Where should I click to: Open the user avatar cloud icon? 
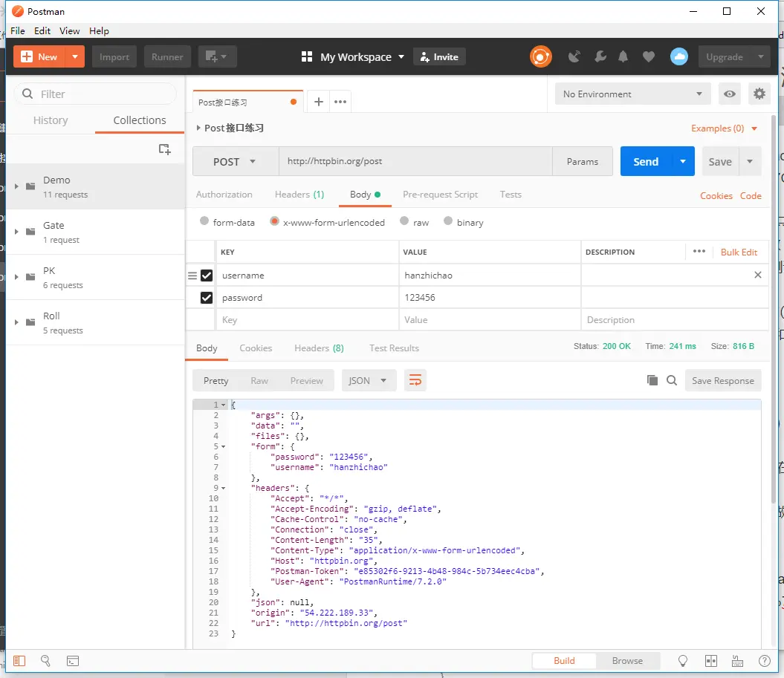pos(679,56)
